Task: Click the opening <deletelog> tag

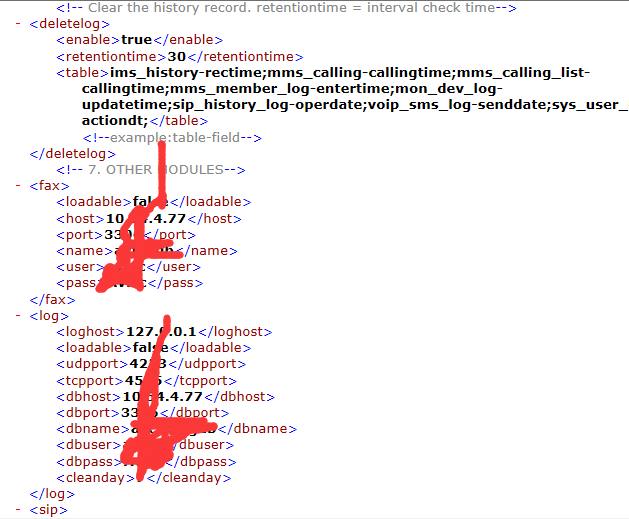Action: pos(69,24)
